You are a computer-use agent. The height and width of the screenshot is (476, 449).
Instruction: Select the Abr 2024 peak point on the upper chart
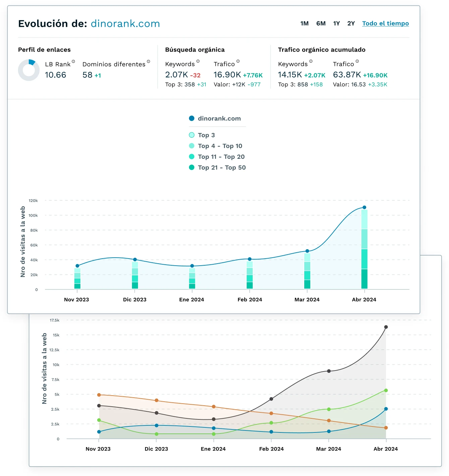coord(365,207)
